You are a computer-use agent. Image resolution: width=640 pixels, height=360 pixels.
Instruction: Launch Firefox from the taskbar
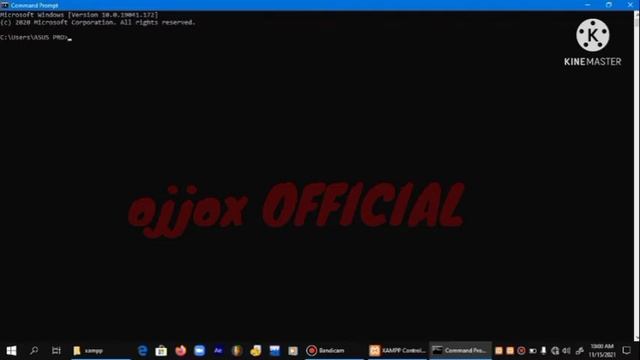(x=180, y=350)
